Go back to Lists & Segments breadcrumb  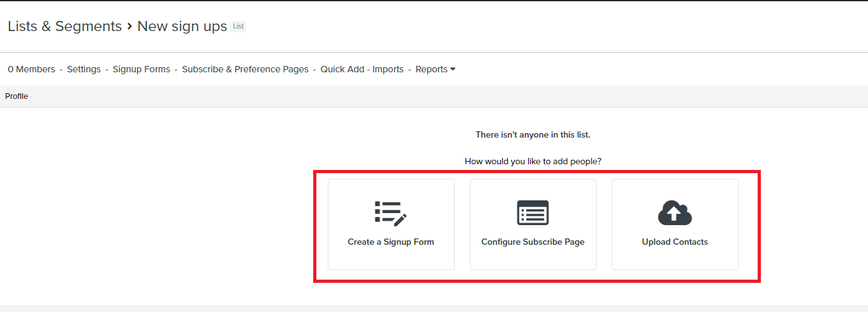point(65,26)
